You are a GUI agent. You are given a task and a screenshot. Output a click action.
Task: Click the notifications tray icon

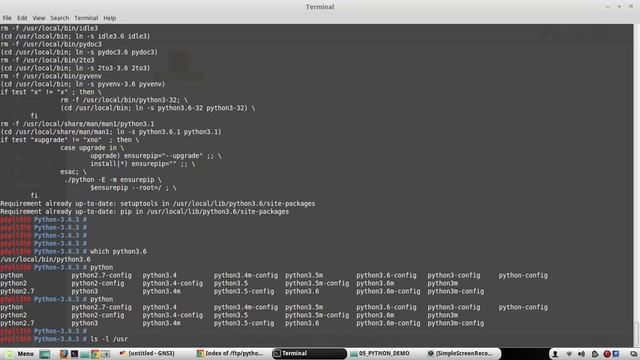[x=595, y=354]
